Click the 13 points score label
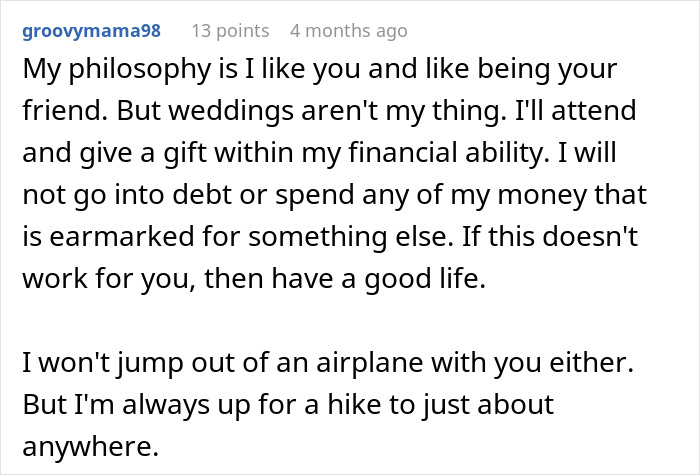Image resolution: width=700 pixels, height=475 pixels. (x=230, y=31)
